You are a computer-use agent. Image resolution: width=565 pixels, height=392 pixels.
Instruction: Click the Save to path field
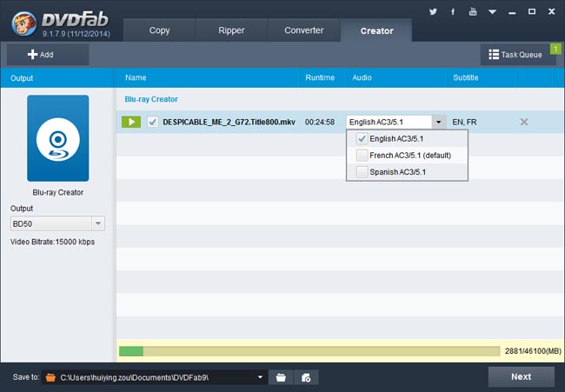tap(154, 377)
